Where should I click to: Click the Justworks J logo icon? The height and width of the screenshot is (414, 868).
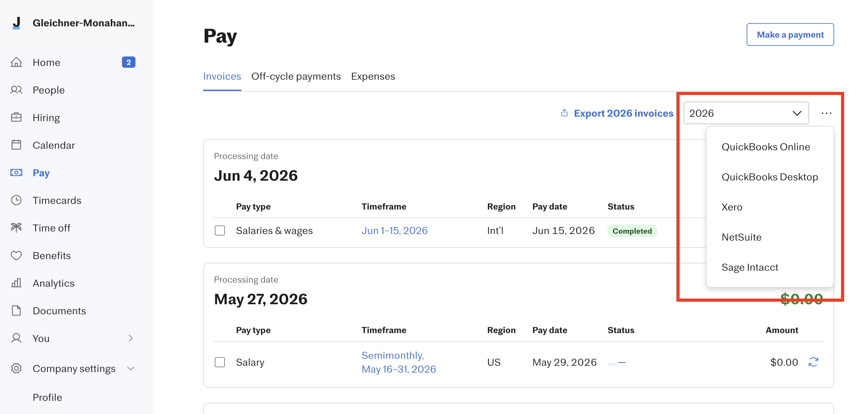(x=16, y=23)
